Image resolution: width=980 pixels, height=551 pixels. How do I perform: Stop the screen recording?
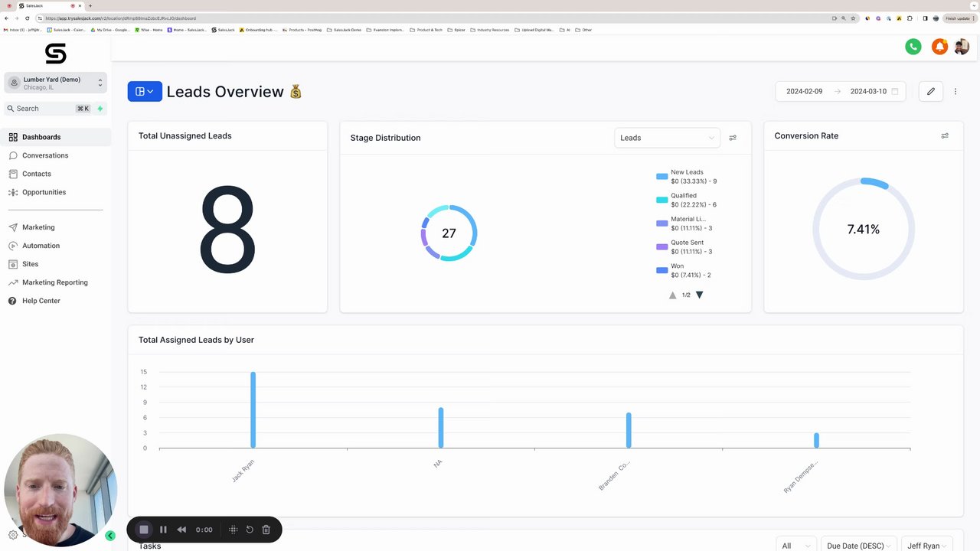pyautogui.click(x=143, y=530)
